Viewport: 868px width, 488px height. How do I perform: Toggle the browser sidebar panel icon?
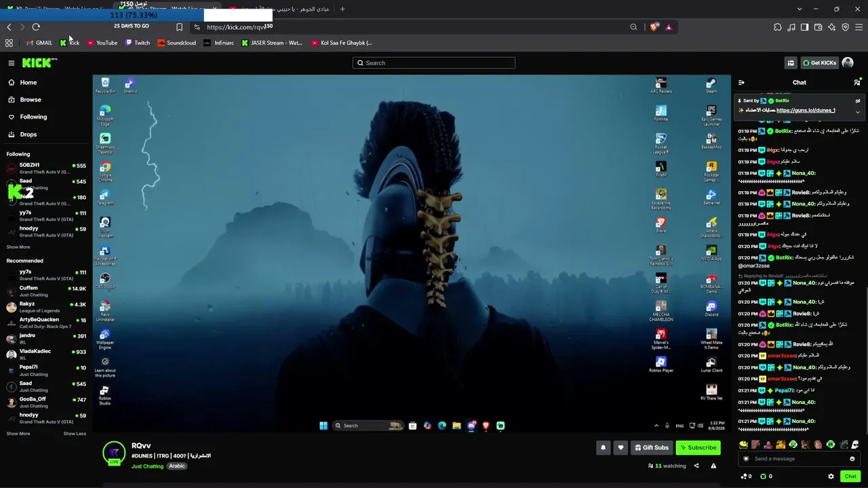click(x=805, y=27)
